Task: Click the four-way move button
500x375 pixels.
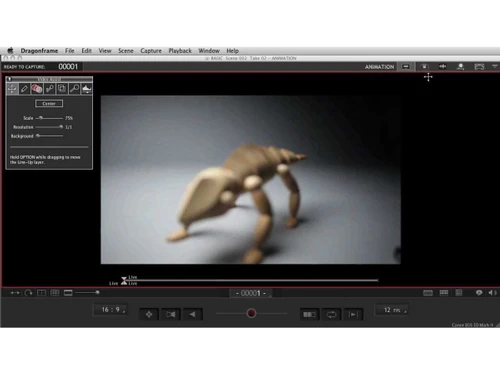Action: (149, 314)
